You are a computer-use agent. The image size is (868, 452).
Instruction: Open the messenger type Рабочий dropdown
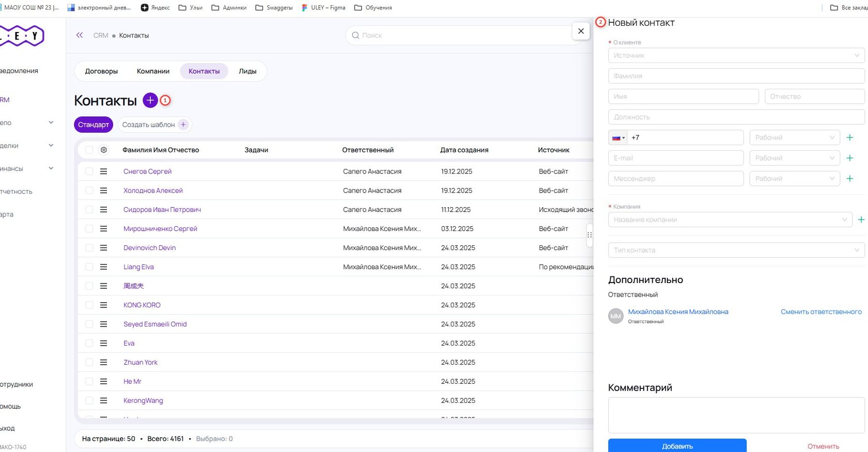[x=795, y=179]
